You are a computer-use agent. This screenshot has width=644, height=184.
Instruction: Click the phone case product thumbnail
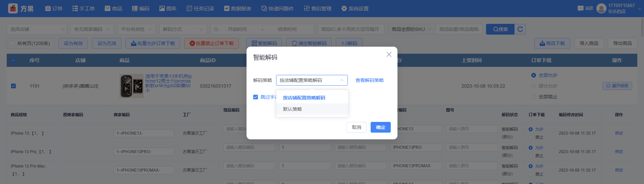[131, 86]
